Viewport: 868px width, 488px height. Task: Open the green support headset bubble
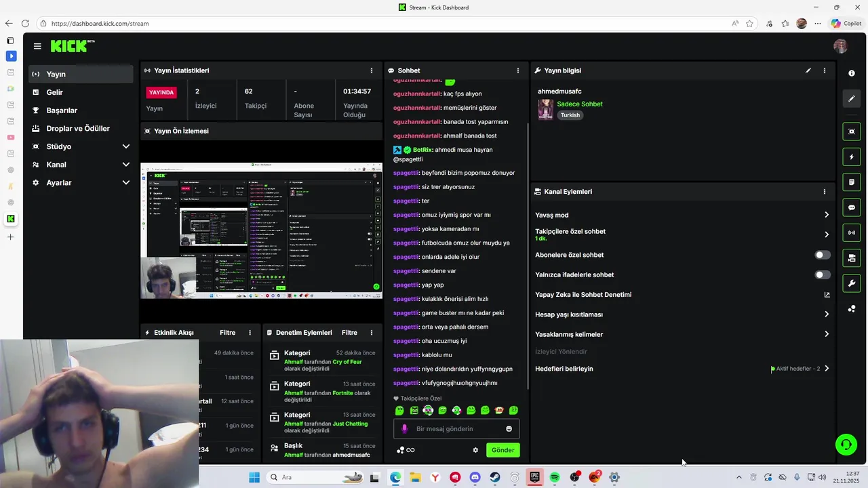pos(846,445)
